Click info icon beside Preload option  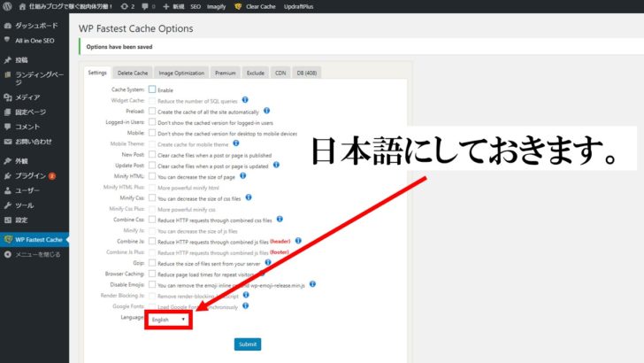click(266, 111)
